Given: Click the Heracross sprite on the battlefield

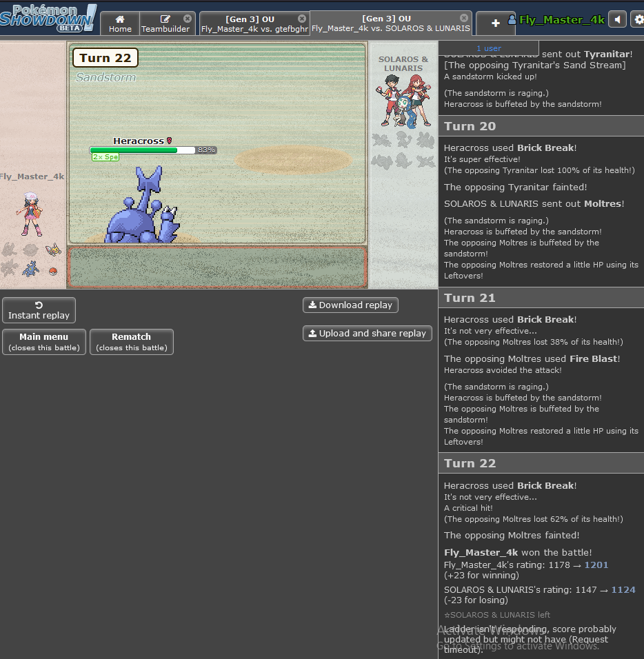Looking at the screenshot, I should pos(143,209).
